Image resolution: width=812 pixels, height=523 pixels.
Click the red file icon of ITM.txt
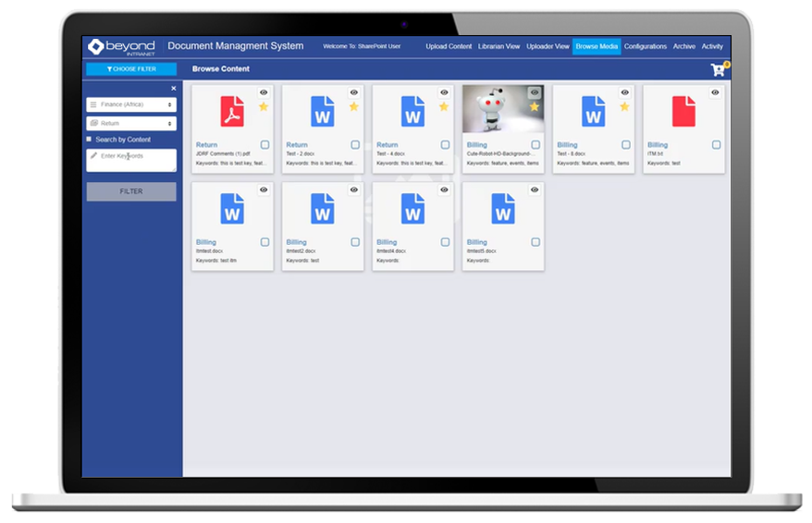(x=683, y=111)
